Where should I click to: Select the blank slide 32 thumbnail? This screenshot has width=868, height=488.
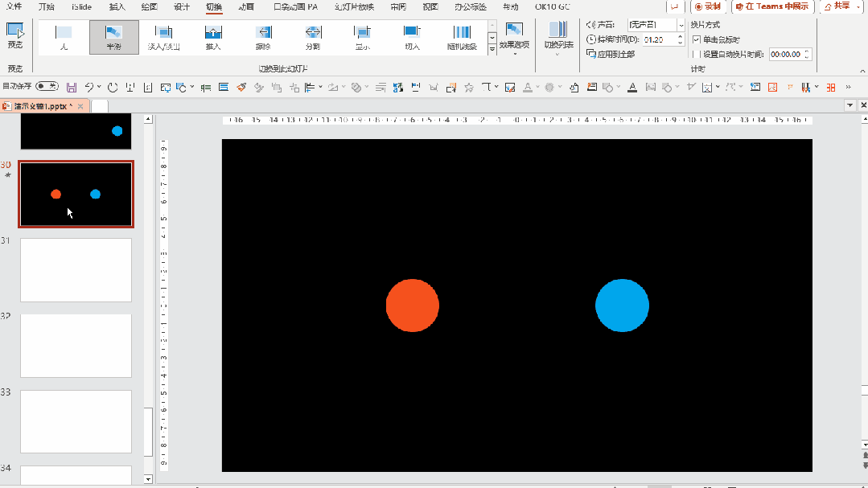tap(76, 346)
